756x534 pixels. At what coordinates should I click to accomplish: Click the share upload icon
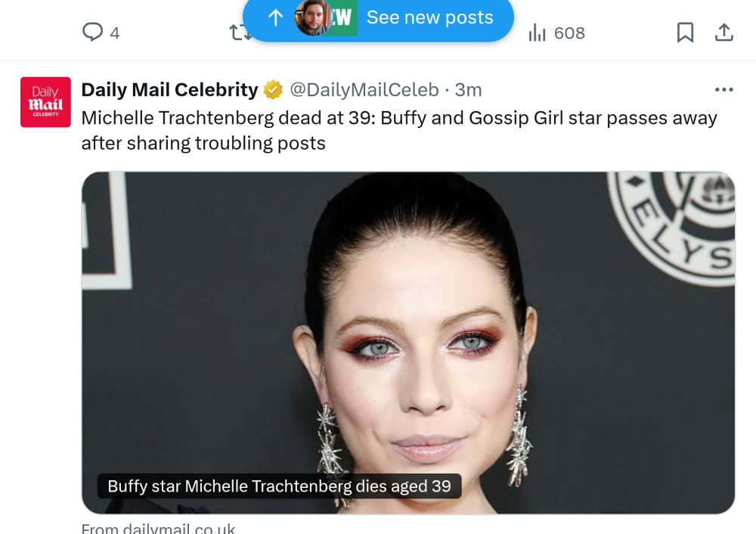tap(723, 33)
